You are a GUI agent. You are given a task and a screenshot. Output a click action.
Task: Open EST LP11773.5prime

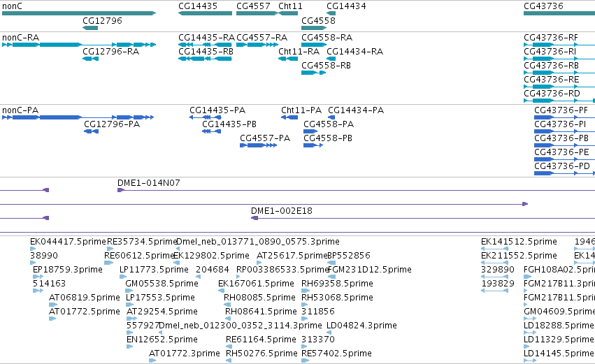(x=154, y=270)
